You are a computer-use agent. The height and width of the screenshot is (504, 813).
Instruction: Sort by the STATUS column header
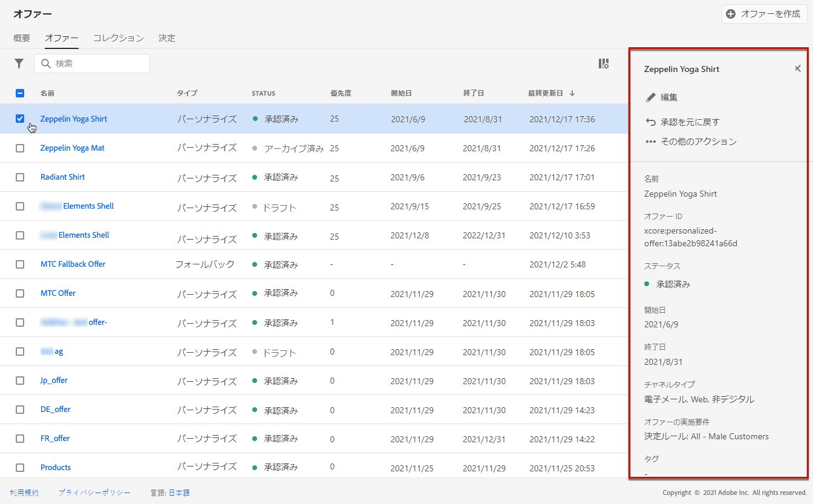point(264,93)
